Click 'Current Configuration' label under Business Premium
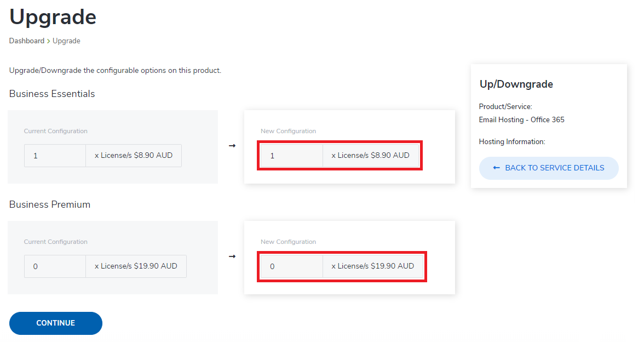This screenshot has height=342, width=644. (x=55, y=242)
